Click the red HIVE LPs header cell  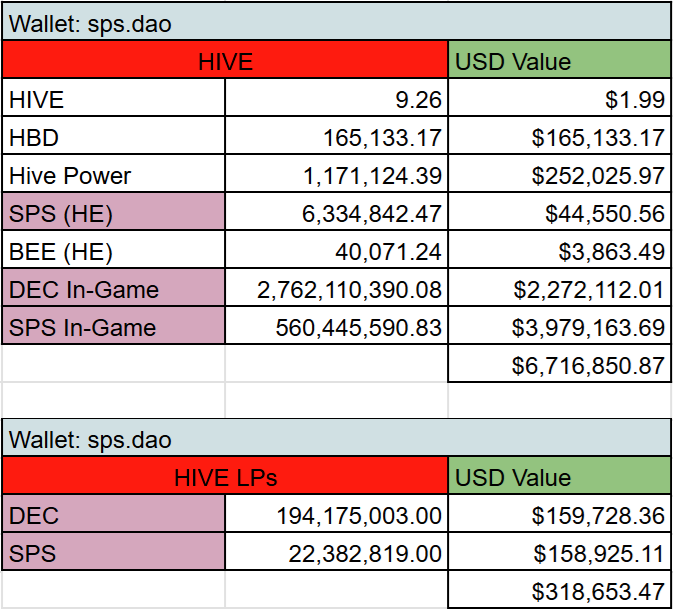point(225,476)
